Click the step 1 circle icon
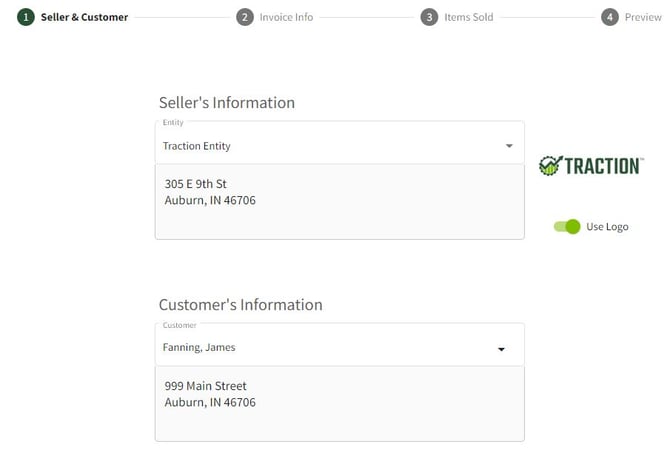This screenshot has width=670, height=450. pyautogui.click(x=25, y=17)
